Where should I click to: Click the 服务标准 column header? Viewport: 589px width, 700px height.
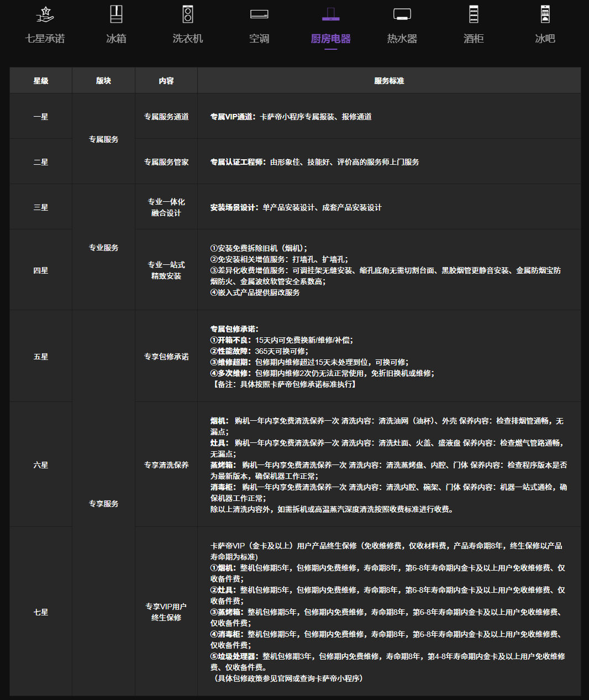coord(389,81)
